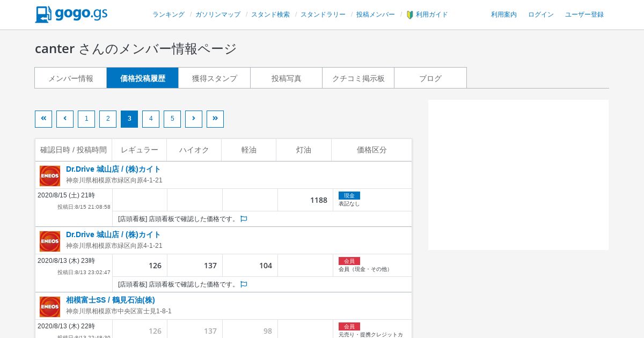Go to first page double-left arrow
Screen dimensions: 644x338
(43, 119)
